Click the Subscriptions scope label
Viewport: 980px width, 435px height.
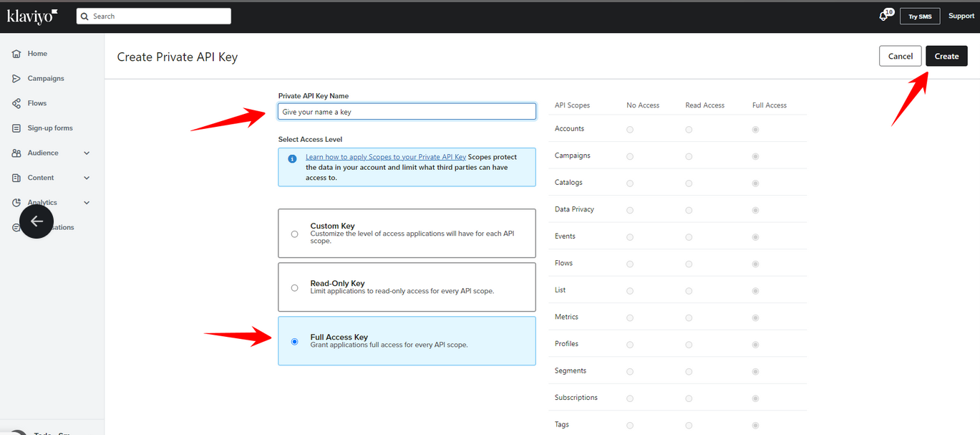(576, 398)
